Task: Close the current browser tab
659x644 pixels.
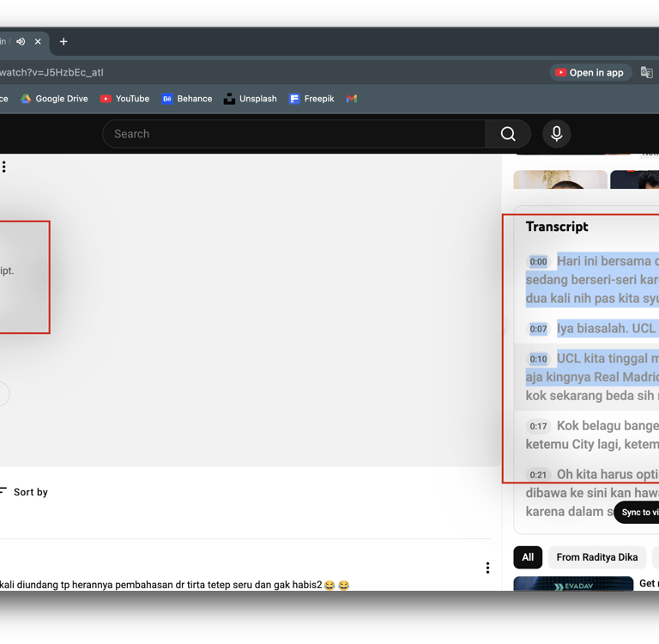Action: pos(38,41)
